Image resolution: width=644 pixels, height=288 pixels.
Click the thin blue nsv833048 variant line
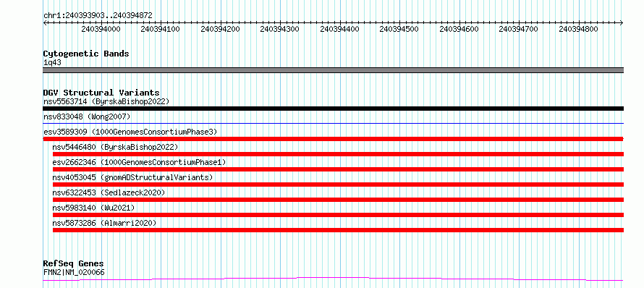click(334, 123)
